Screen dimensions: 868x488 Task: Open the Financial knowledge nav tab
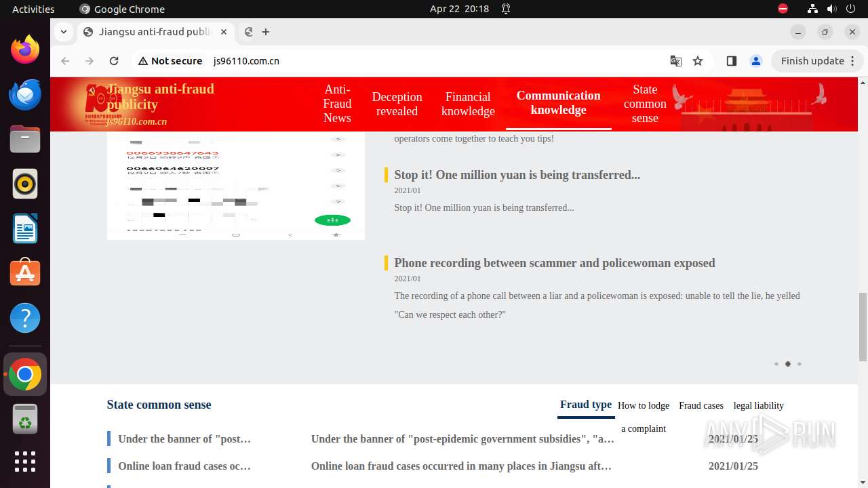click(468, 104)
